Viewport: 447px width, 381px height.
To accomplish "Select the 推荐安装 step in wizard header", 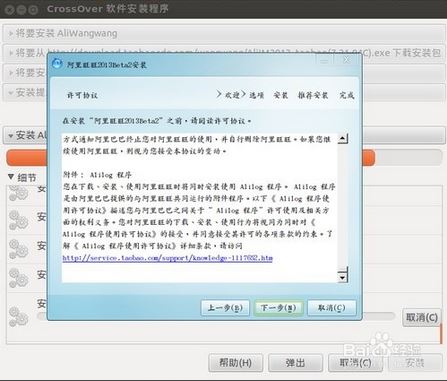I will [x=313, y=95].
